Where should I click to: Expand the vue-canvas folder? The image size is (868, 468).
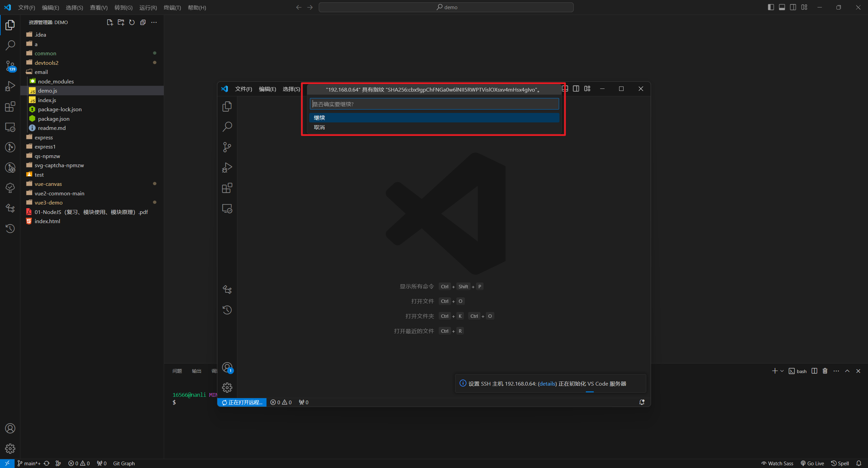[92, 184]
